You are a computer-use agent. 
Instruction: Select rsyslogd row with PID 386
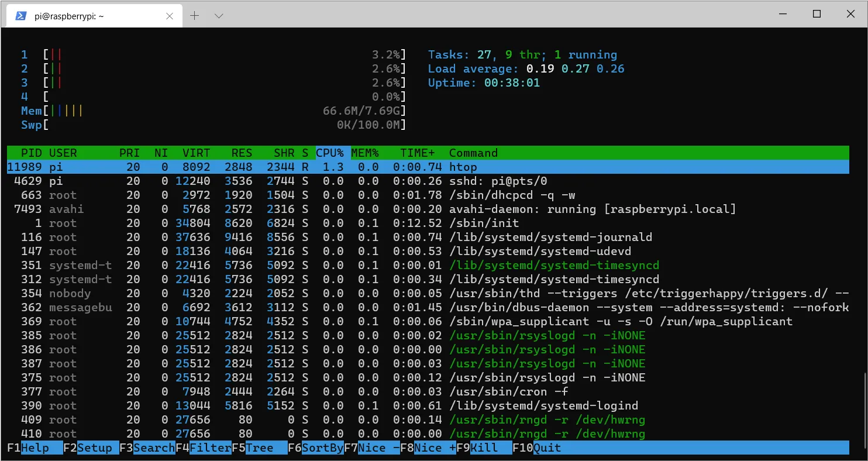pos(428,349)
